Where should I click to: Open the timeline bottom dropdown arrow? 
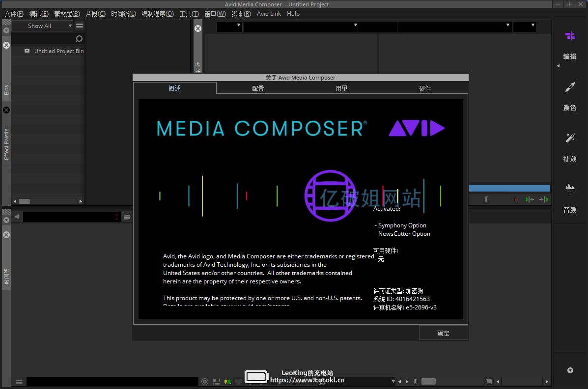[393, 382]
